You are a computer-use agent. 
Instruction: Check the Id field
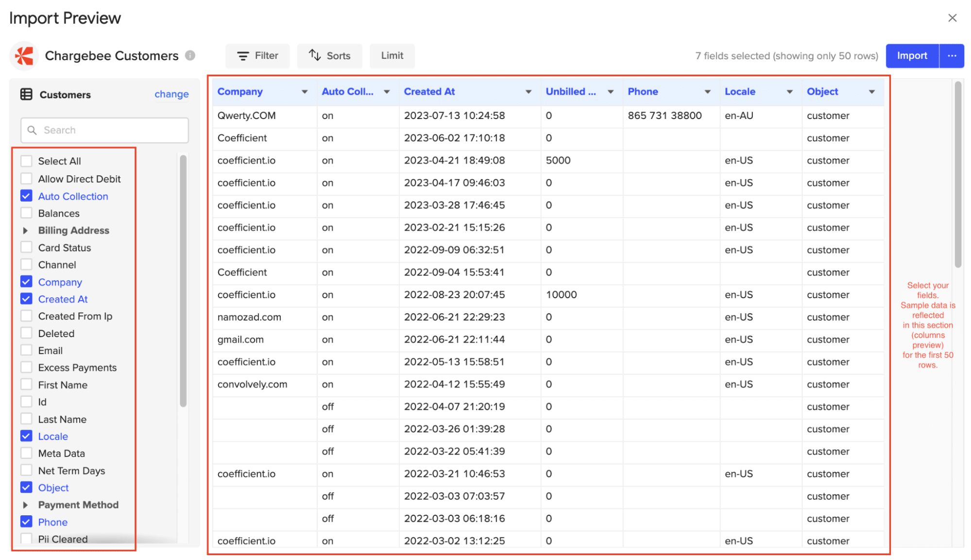(x=26, y=402)
